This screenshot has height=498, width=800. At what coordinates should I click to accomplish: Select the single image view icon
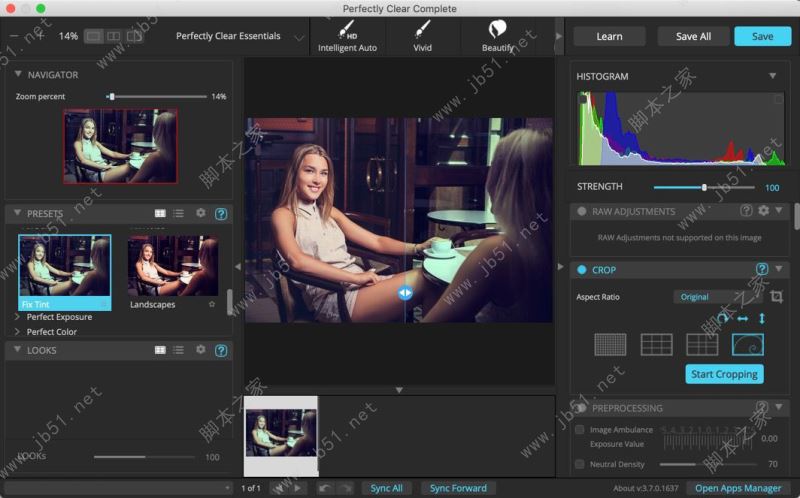tap(93, 36)
